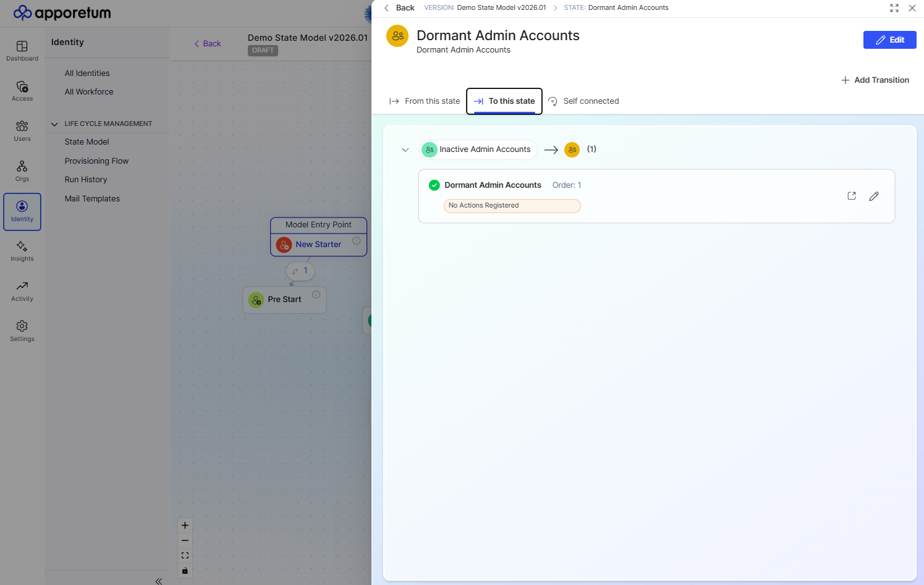This screenshot has width=924, height=585.
Task: Open the Dashboard from the sidebar
Action: [x=22, y=49]
